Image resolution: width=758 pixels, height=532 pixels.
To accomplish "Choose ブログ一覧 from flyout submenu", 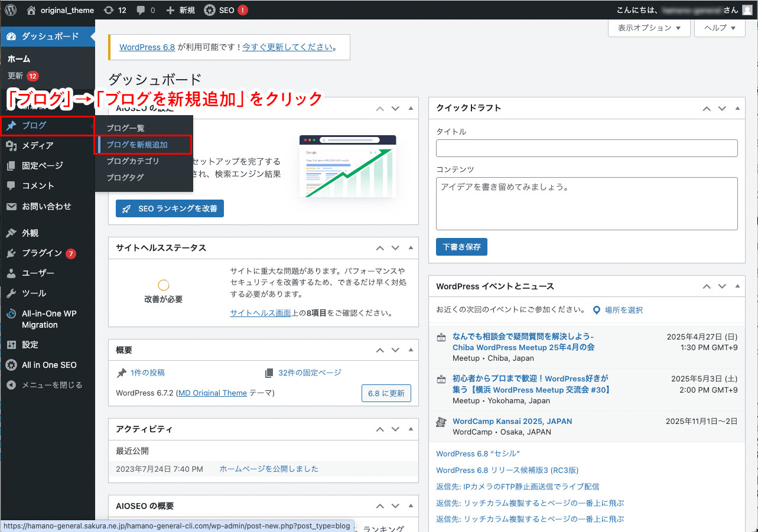I will (125, 128).
